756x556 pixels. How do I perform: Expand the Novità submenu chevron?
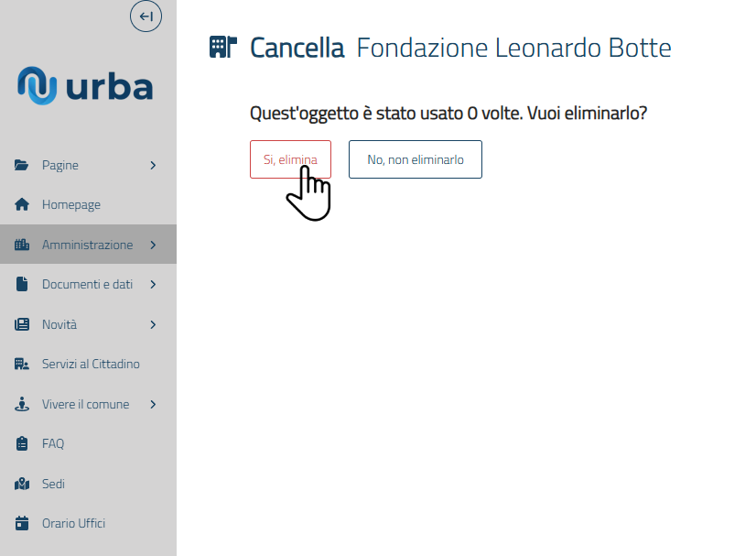[x=153, y=325]
